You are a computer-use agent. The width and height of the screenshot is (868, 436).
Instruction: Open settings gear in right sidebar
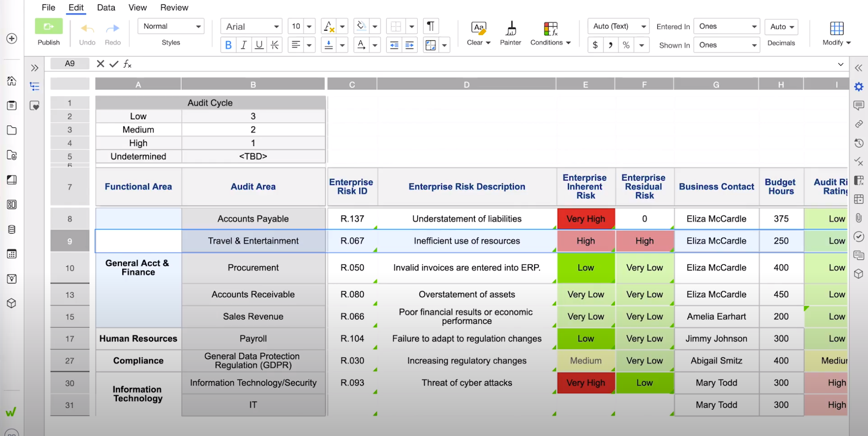click(x=859, y=87)
